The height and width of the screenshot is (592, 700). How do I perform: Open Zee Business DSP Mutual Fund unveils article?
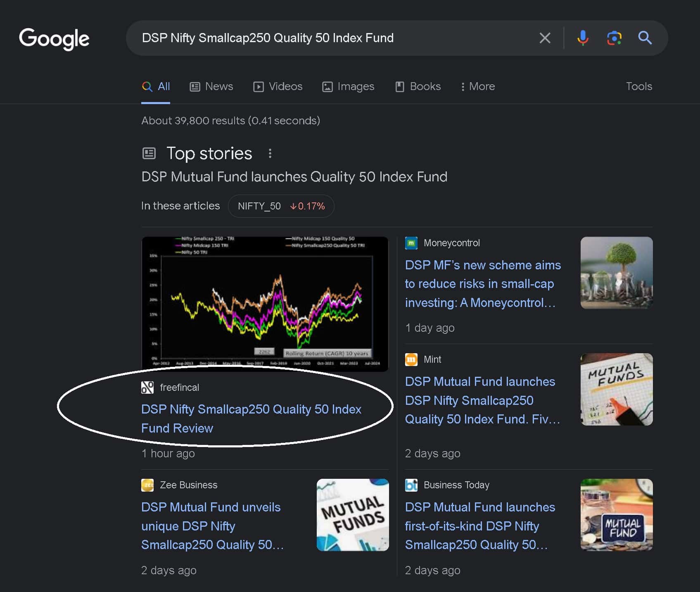tap(212, 526)
